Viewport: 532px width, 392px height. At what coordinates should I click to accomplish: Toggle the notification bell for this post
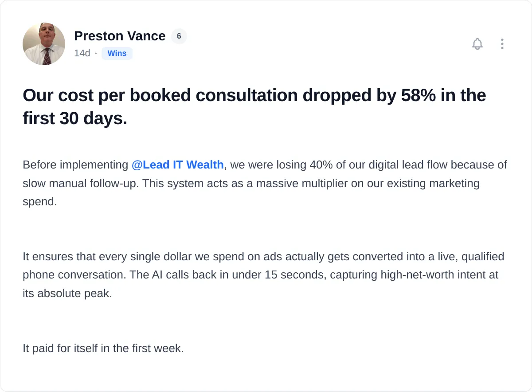(x=477, y=44)
